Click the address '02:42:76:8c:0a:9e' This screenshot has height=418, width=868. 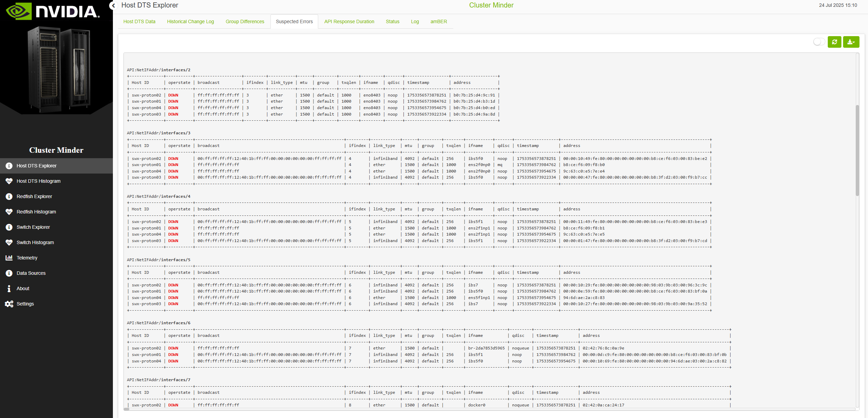[x=603, y=348]
